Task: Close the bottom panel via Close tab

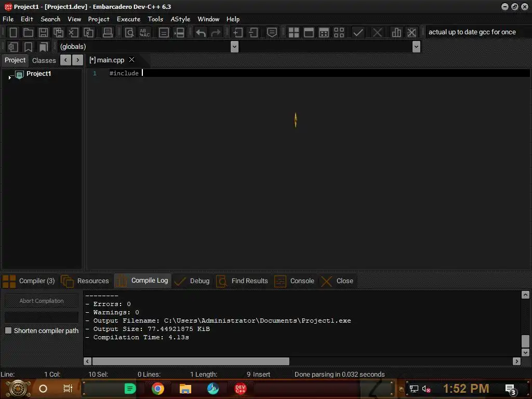Action: point(337,281)
